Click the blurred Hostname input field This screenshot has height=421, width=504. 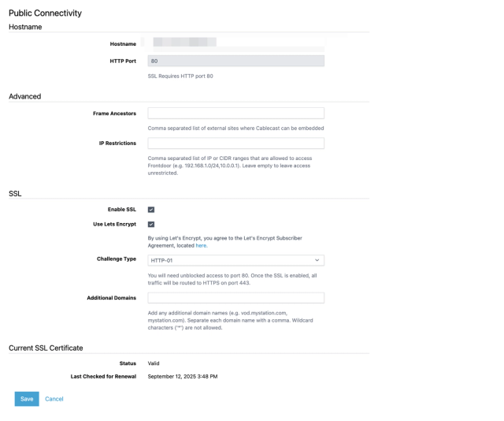[236, 43]
